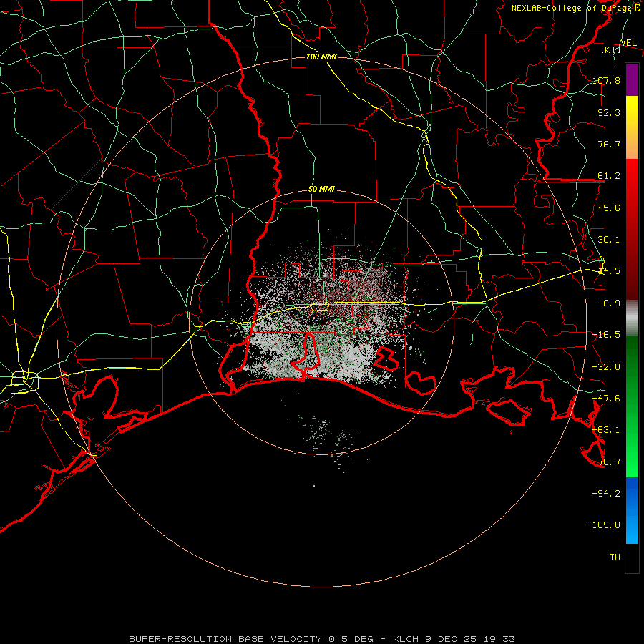Click the [KT] units label
Image resolution: width=644 pixels, height=644 pixels.
coord(611,49)
